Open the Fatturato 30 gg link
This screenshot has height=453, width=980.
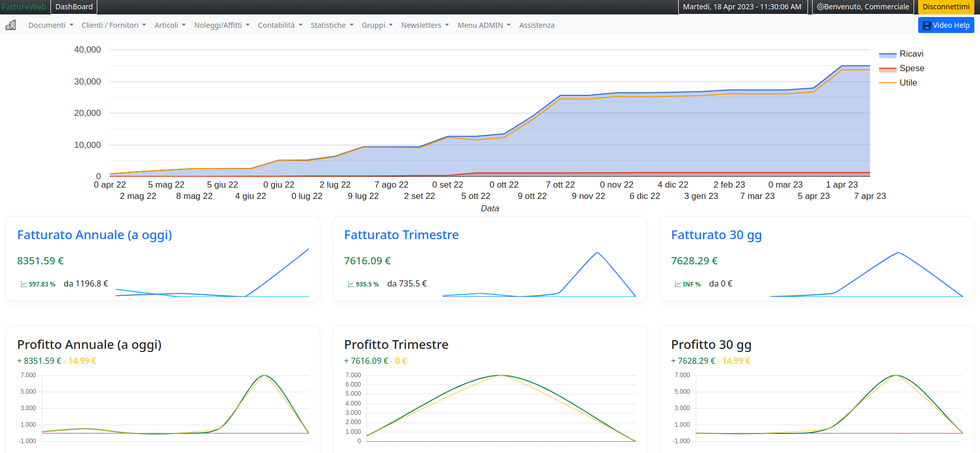[x=716, y=235]
